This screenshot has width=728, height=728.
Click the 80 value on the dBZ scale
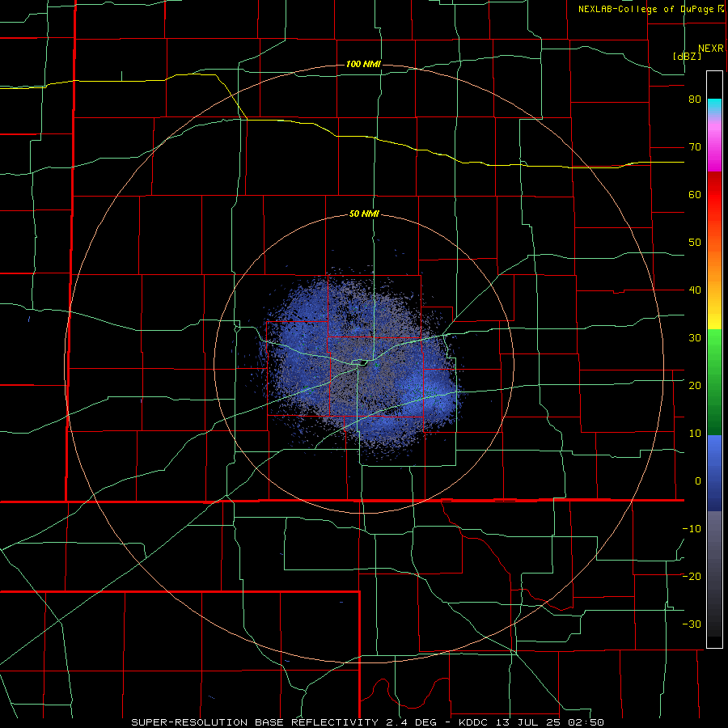click(x=695, y=99)
